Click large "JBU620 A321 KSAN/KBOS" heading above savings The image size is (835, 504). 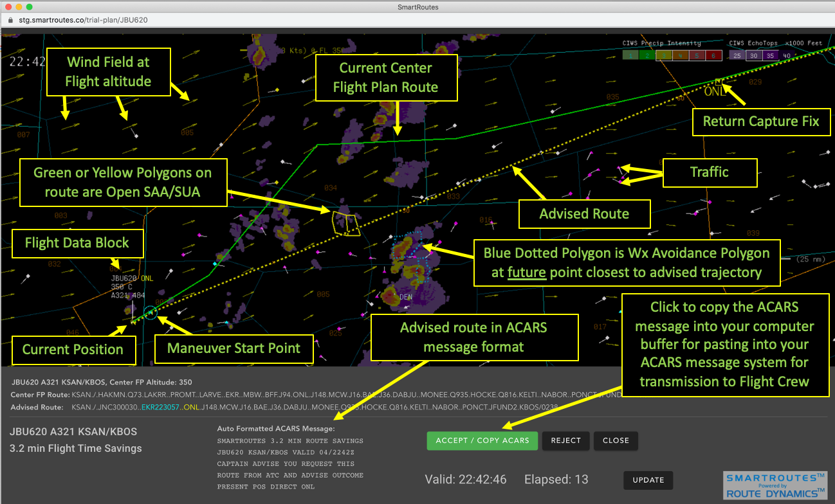click(x=73, y=431)
